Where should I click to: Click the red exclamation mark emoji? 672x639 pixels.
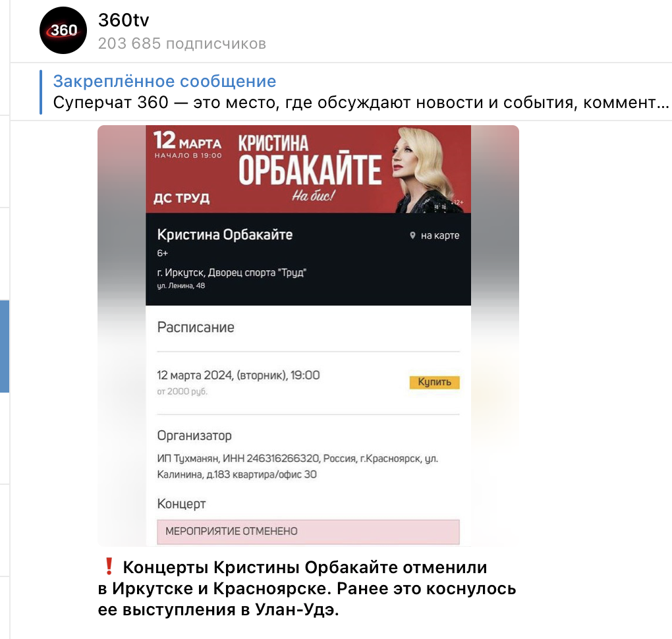click(109, 566)
